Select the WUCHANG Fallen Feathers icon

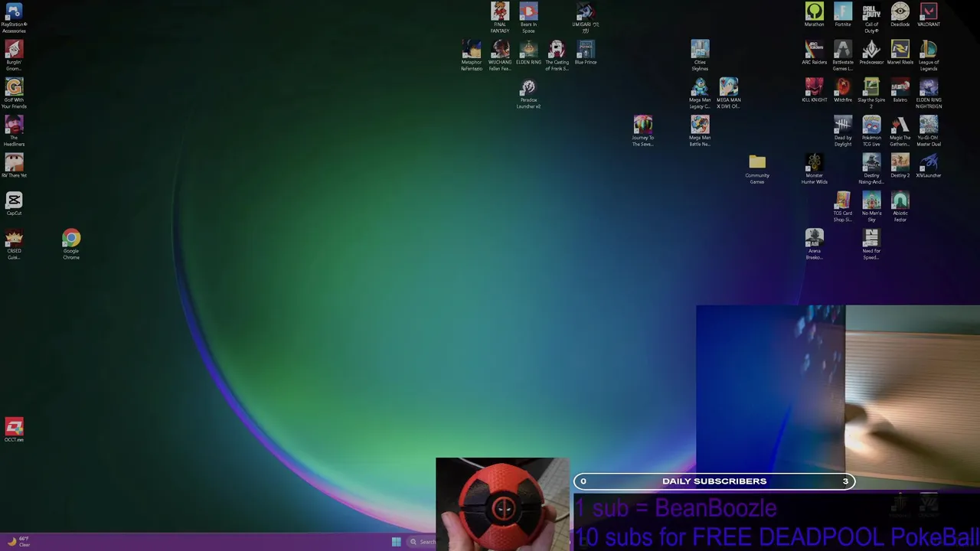click(x=500, y=56)
